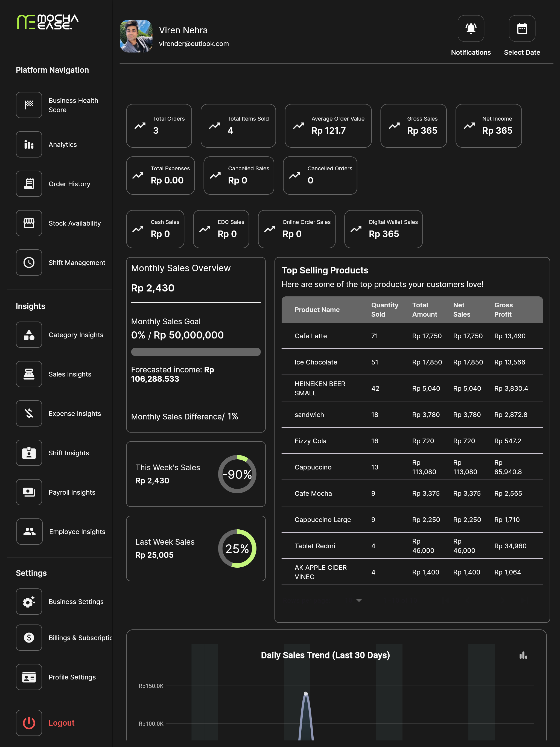
Task: Expand more rows in Top Selling Products
Action: [359, 600]
